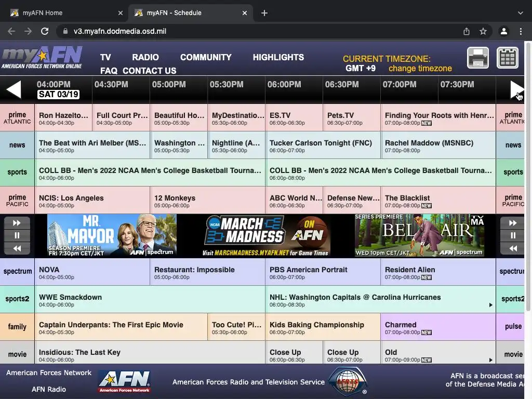This screenshot has width=532, height=399.
Task: Fast-forward banner with left panel control
Action: point(17,223)
